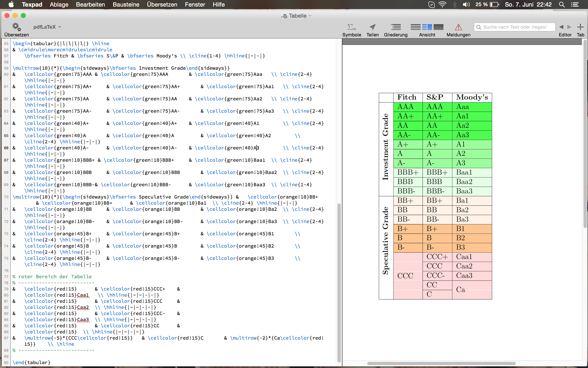The height and width of the screenshot is (368, 588).
Task: Click the BBB+ cell in the Fitch column
Action: [x=408, y=172]
